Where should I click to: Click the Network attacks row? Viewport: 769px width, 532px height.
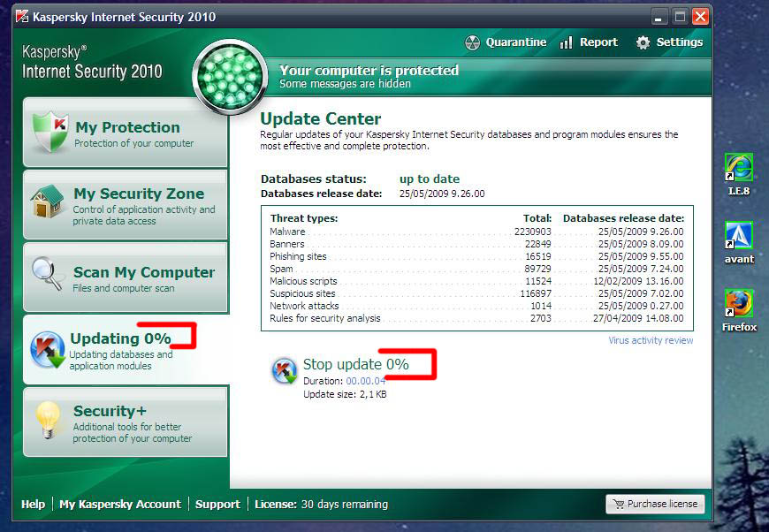(476, 306)
